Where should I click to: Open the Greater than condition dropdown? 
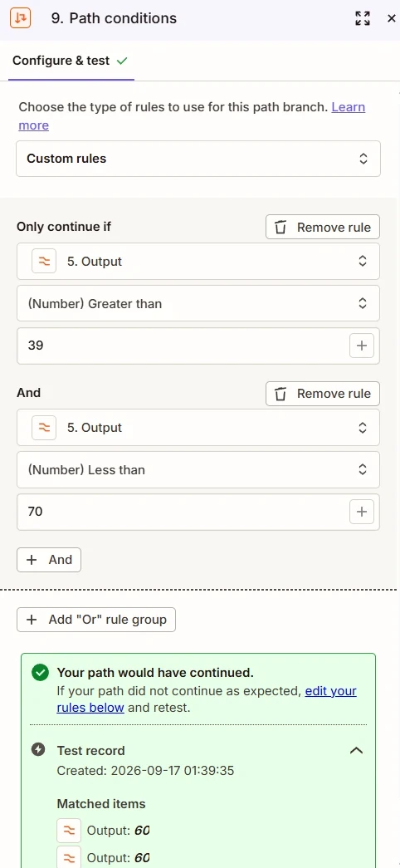coord(198,303)
